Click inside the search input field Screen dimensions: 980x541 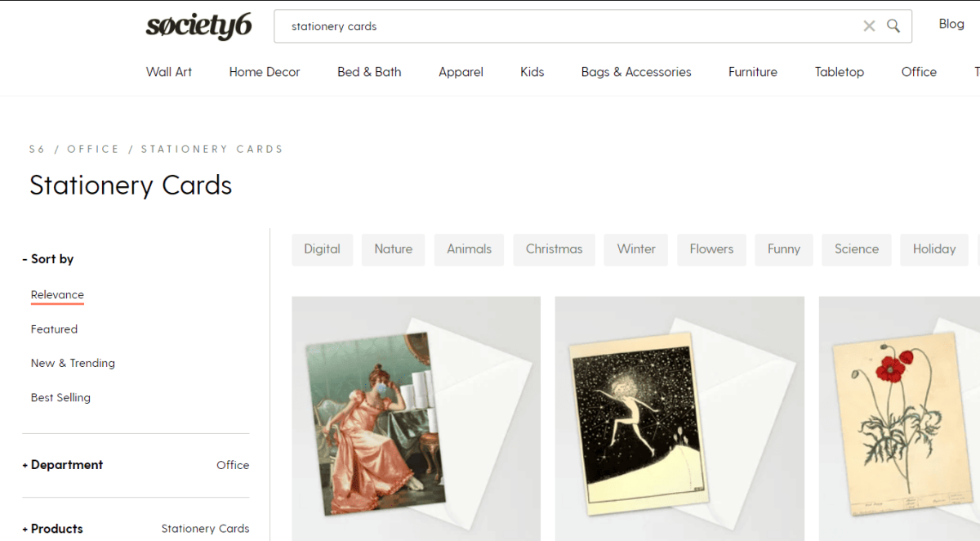[x=490, y=25]
